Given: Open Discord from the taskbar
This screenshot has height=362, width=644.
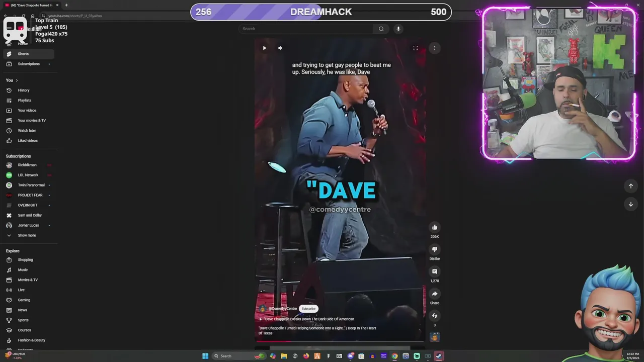Looking at the screenshot, I should (x=350, y=356).
